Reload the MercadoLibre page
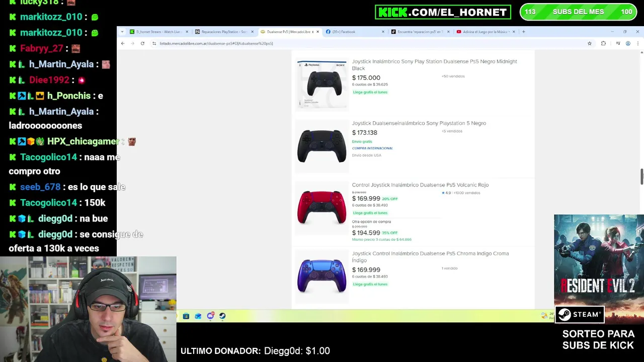 [x=142, y=43]
